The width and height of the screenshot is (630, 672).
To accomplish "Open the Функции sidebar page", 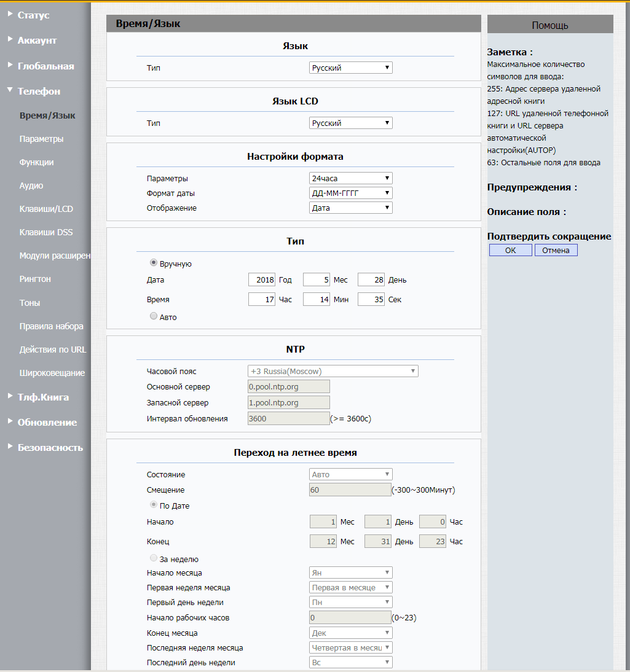I will coord(36,162).
